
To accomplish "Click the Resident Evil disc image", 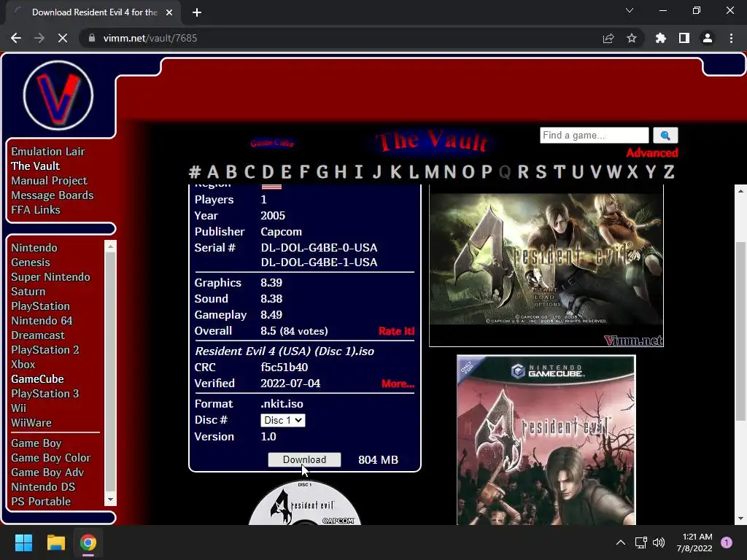I will (304, 503).
